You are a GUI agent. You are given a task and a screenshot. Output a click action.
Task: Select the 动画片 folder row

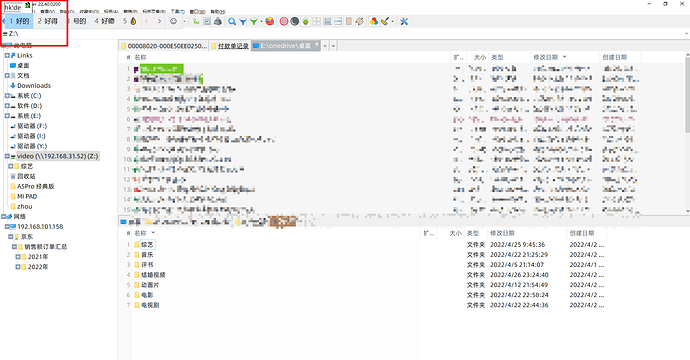(x=150, y=285)
